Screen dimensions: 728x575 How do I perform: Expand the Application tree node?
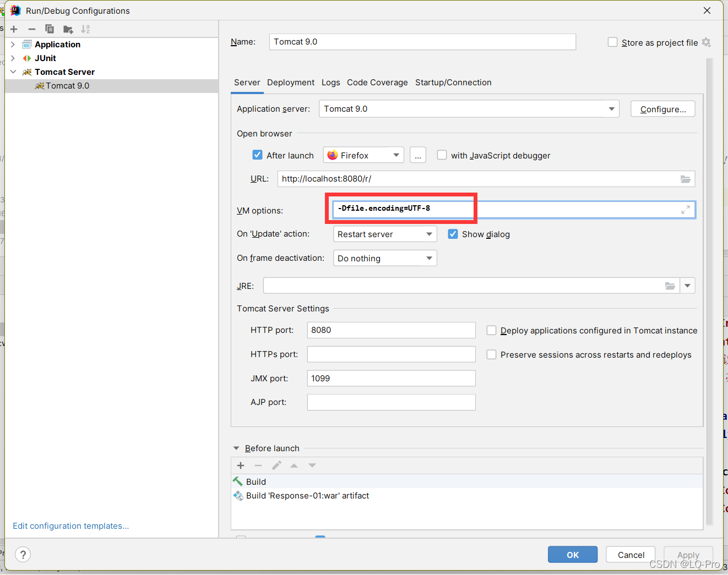(13, 45)
